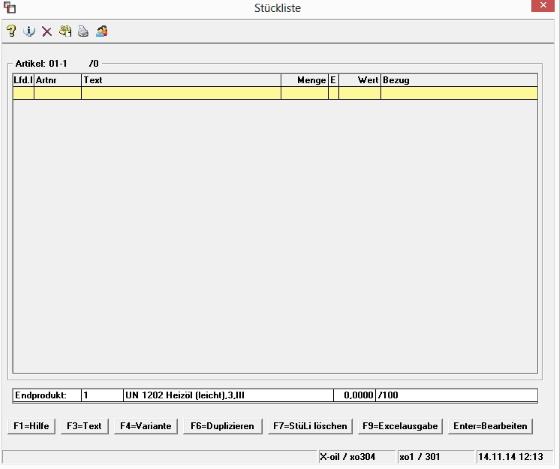560x469 pixels.
Task: Open the blue info icon
Action: [x=29, y=31]
